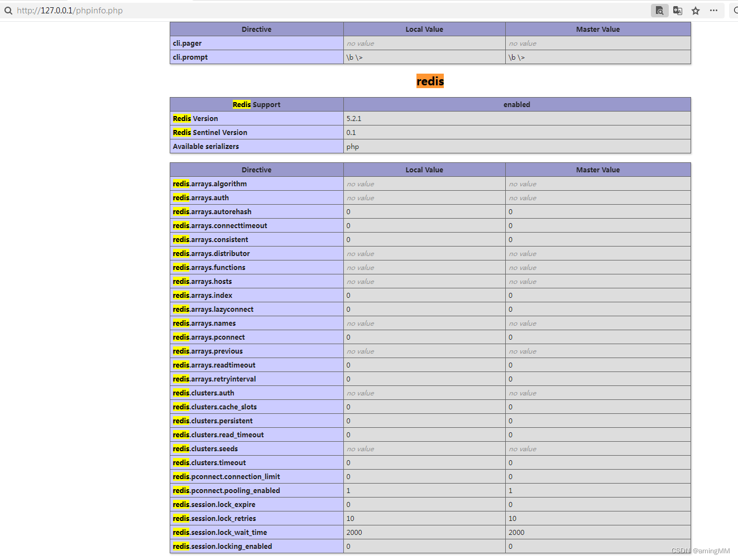Click the redis section heading
This screenshot has height=560, width=738.
point(430,81)
